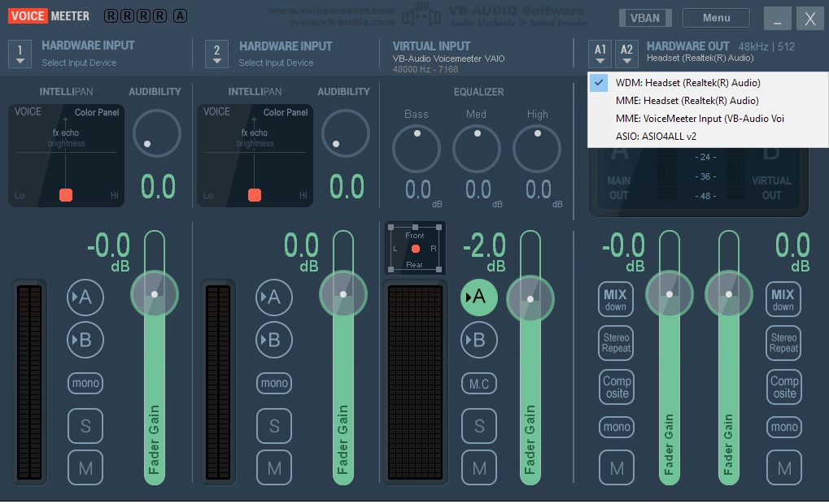This screenshot has width=829, height=504.
Task: Select WDM: Headset (Realtek(R) Audio)
Action: coord(708,83)
